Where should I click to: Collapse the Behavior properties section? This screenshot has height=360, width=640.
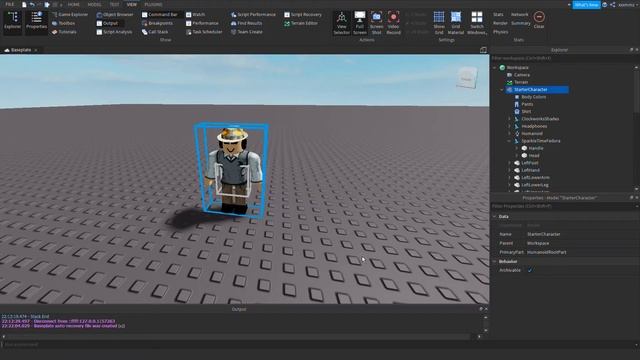coord(495,261)
